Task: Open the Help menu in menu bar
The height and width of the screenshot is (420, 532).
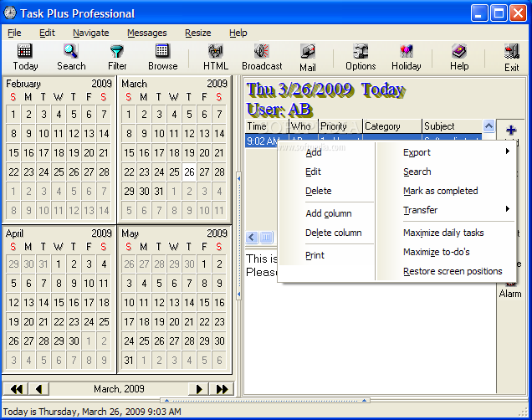Action: click(x=238, y=33)
